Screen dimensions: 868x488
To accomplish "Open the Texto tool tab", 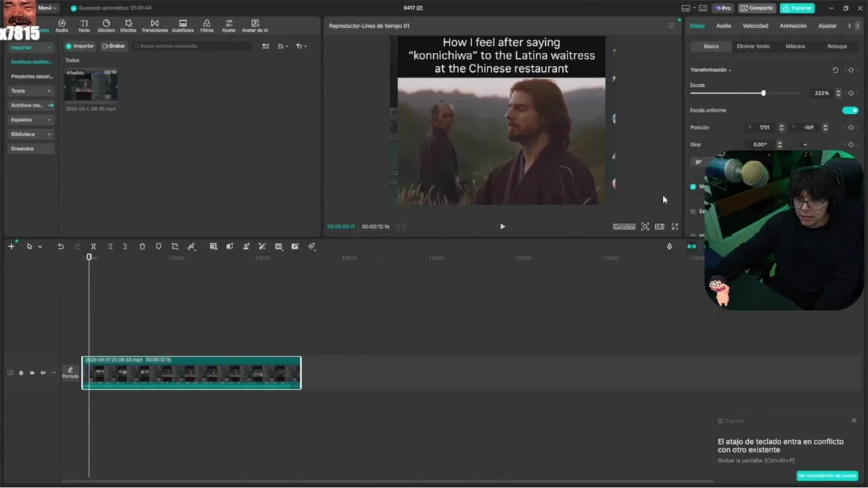I will coord(83,26).
